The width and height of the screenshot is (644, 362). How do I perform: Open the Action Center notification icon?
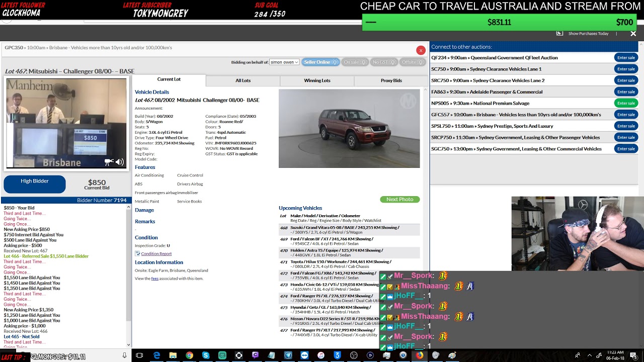pyautogui.click(x=633, y=355)
